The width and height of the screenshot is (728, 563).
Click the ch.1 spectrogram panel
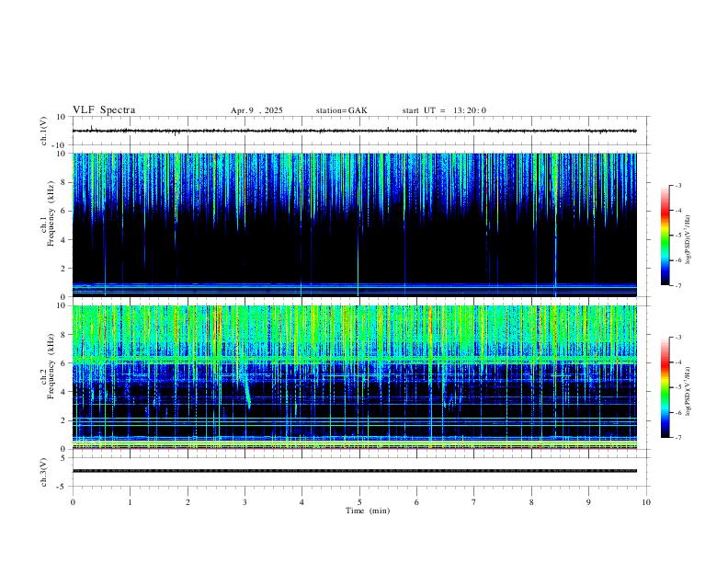354,224
